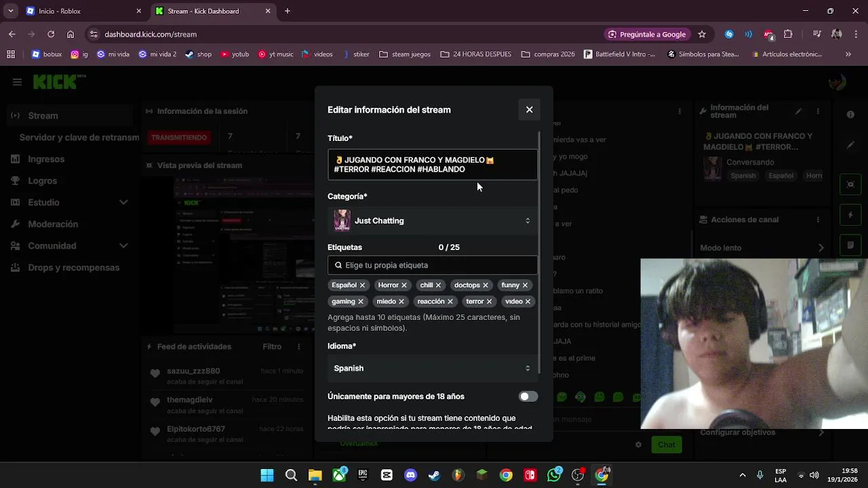
Task: Go to Ingresos in sidebar
Action: tap(46, 159)
